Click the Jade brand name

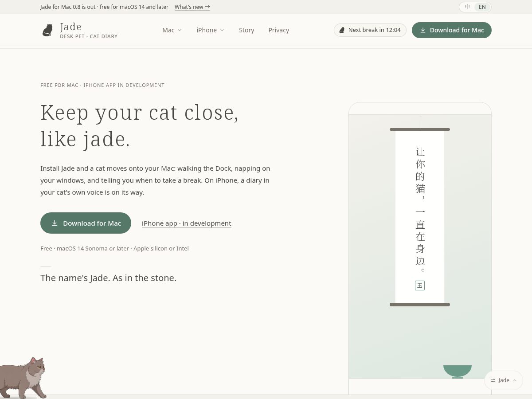coord(71,27)
